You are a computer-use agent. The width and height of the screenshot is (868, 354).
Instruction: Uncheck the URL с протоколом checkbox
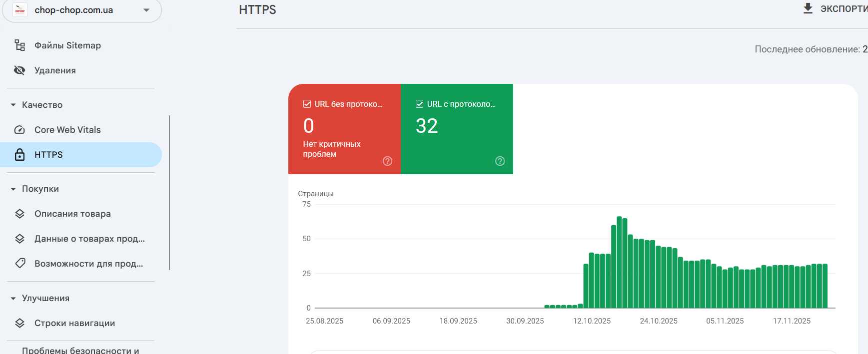(x=420, y=104)
